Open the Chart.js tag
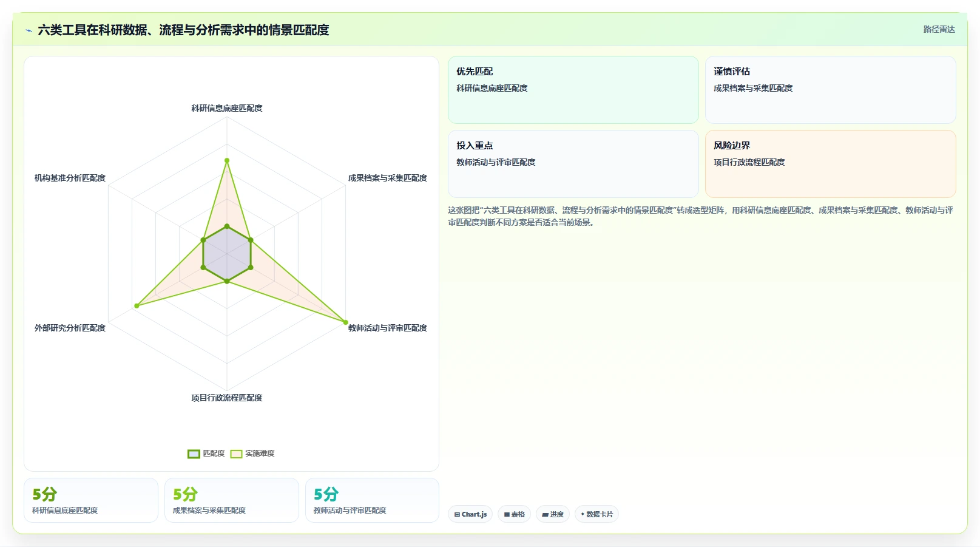The height and width of the screenshot is (547, 980). pyautogui.click(x=470, y=514)
